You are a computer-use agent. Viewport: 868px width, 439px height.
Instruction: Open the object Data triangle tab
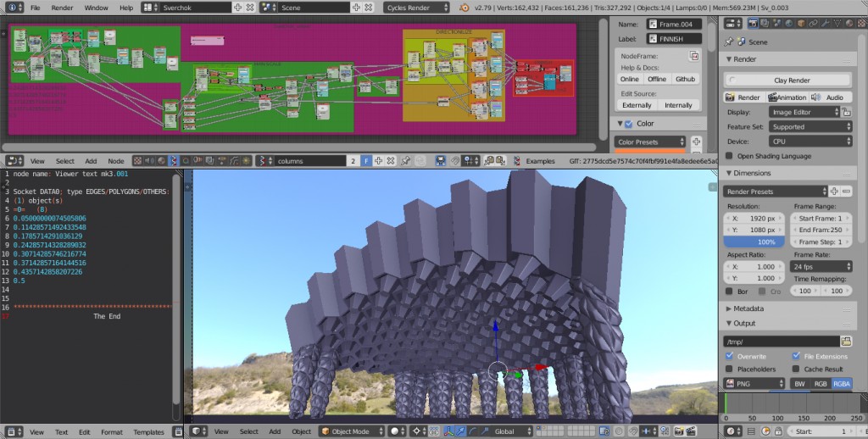point(837,23)
